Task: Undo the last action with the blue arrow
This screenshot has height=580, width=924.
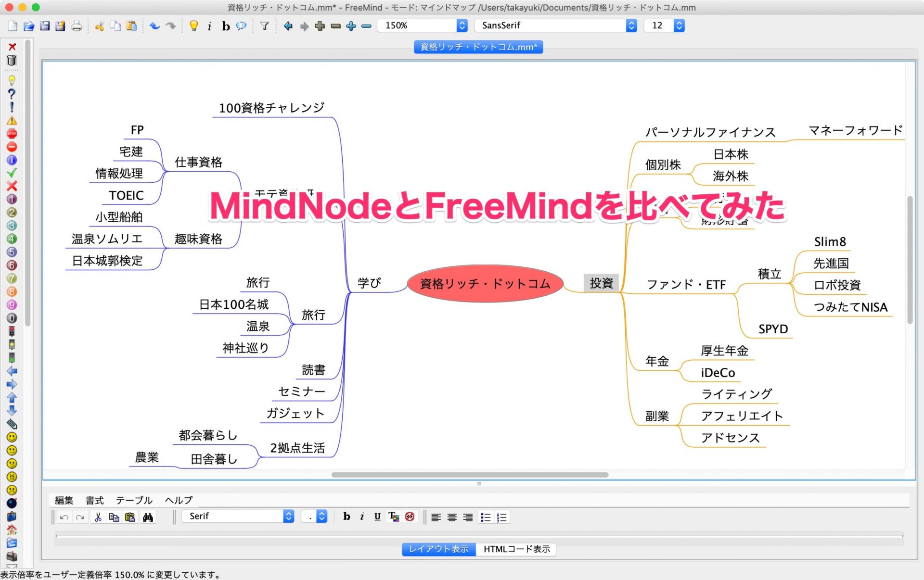Action: pyautogui.click(x=155, y=26)
